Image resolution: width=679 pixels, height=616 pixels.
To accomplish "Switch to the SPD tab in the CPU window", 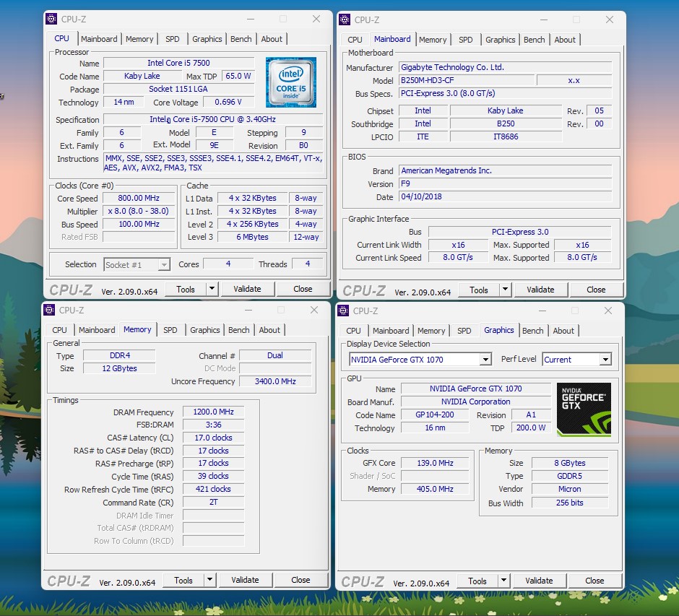I will tap(173, 39).
